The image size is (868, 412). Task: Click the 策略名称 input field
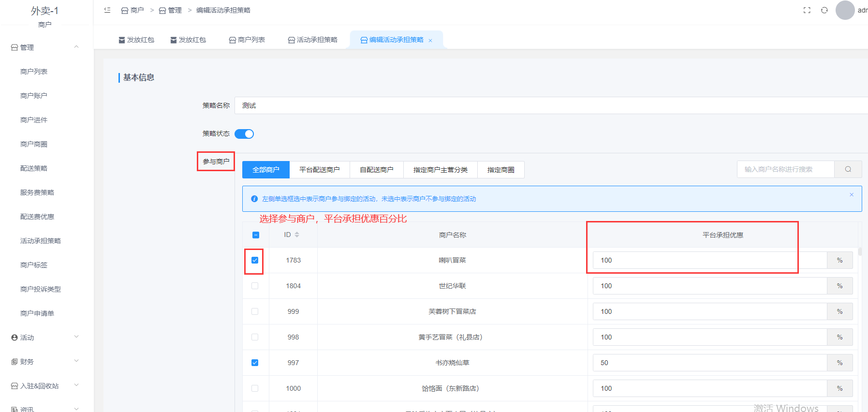[x=551, y=105]
